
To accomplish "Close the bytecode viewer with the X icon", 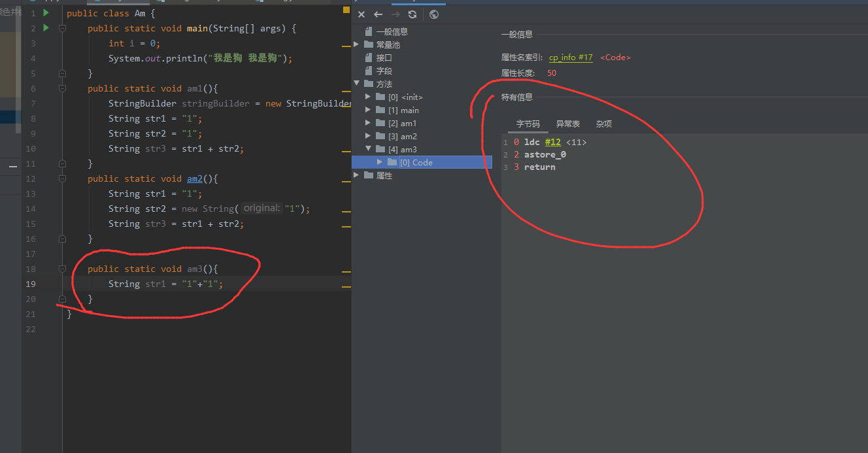I will [x=361, y=14].
